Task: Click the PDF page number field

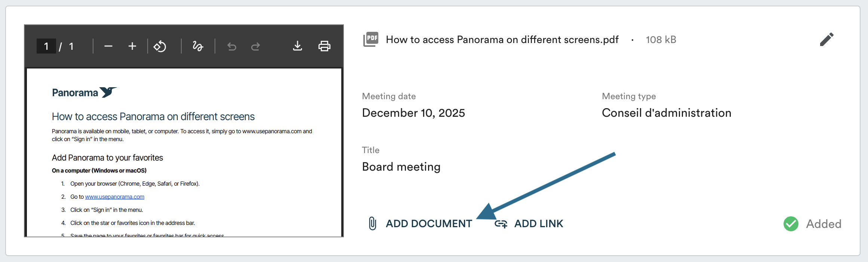Action: coord(46,46)
